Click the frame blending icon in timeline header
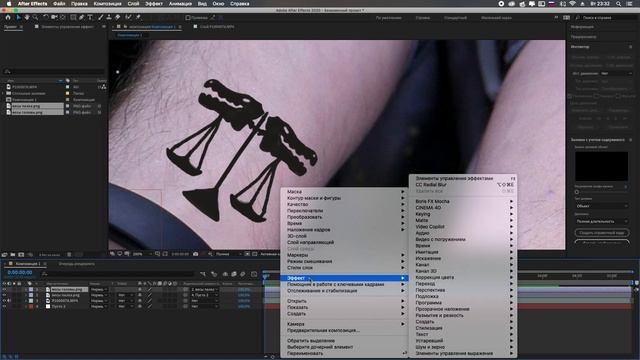 [234, 274]
